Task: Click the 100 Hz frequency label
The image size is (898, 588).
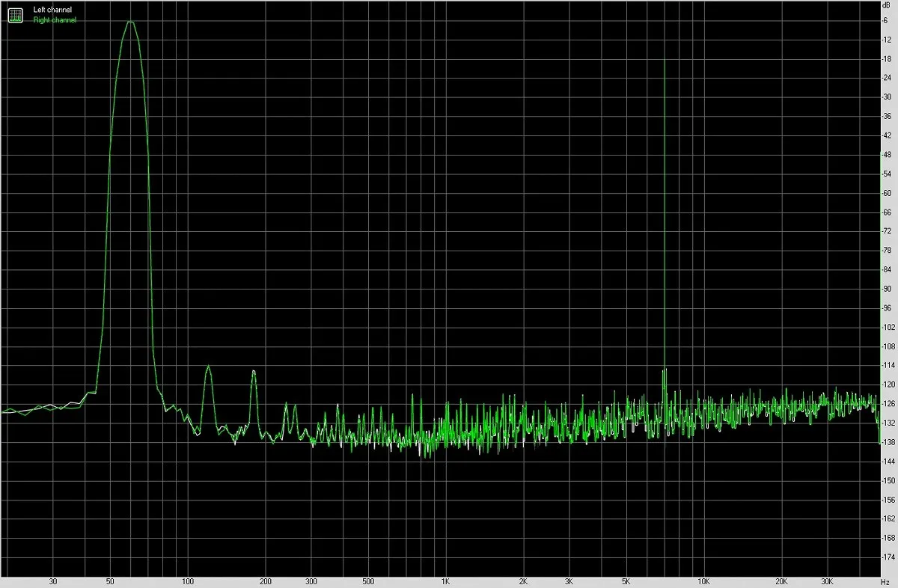Action: coord(188,581)
